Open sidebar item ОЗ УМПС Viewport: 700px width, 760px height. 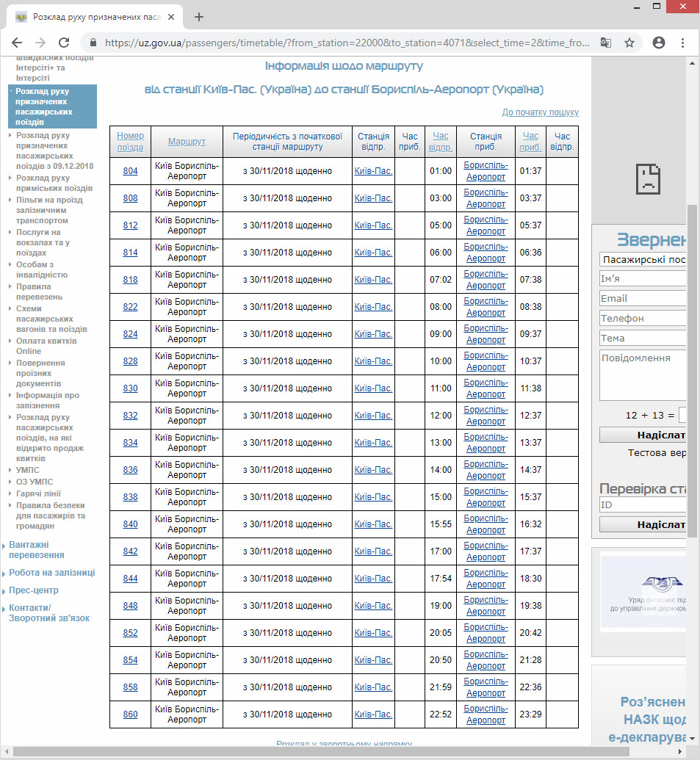pyautogui.click(x=35, y=481)
